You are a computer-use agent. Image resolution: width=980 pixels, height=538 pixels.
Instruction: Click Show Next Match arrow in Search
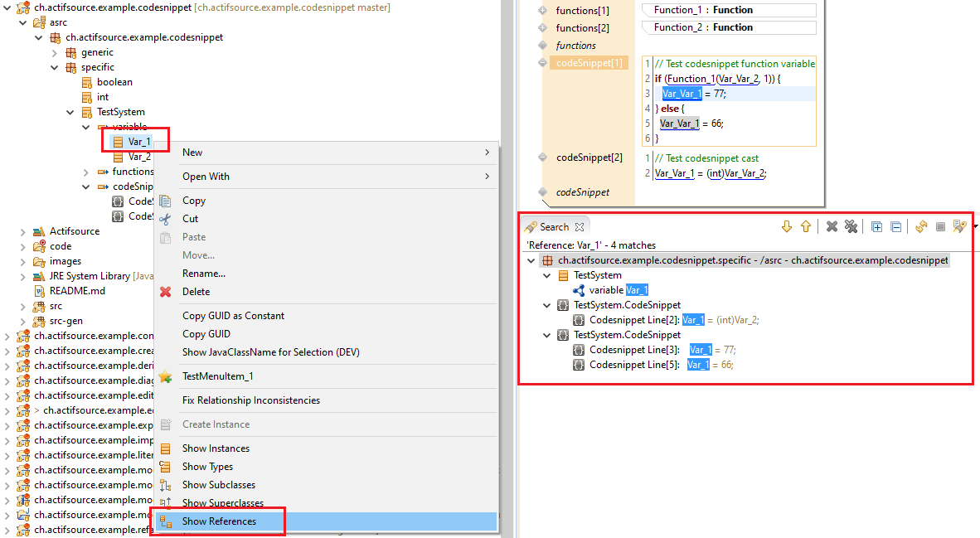[x=787, y=226]
